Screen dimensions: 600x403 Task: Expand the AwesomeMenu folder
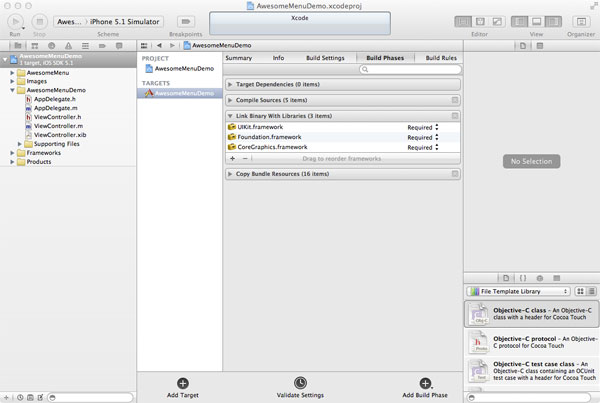[x=12, y=73]
